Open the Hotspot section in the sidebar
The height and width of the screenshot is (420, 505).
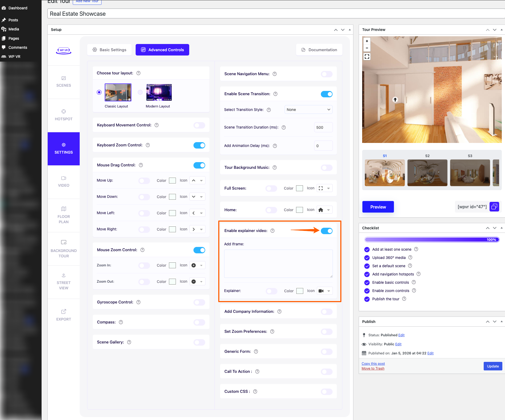tap(63, 115)
